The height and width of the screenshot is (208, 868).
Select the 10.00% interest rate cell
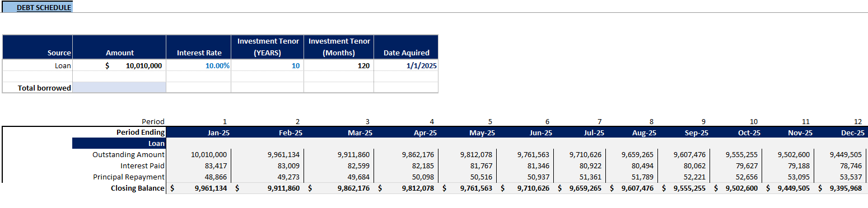(x=198, y=65)
